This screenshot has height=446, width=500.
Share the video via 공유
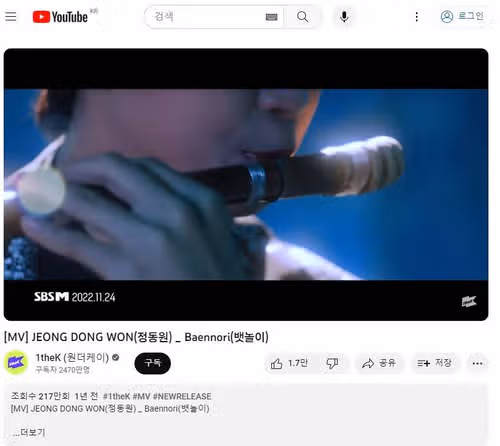click(x=379, y=363)
